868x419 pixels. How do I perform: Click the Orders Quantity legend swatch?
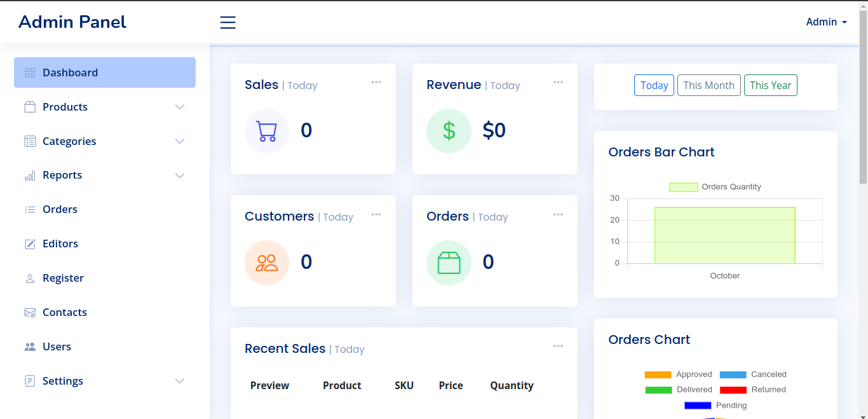684,186
